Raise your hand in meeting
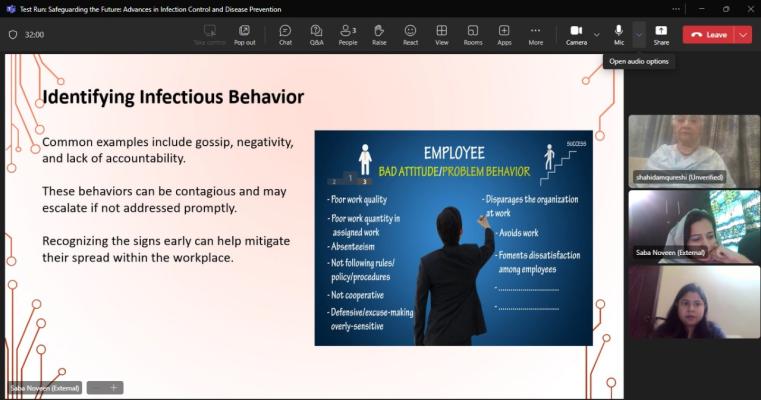The image size is (761, 400). pos(379,34)
